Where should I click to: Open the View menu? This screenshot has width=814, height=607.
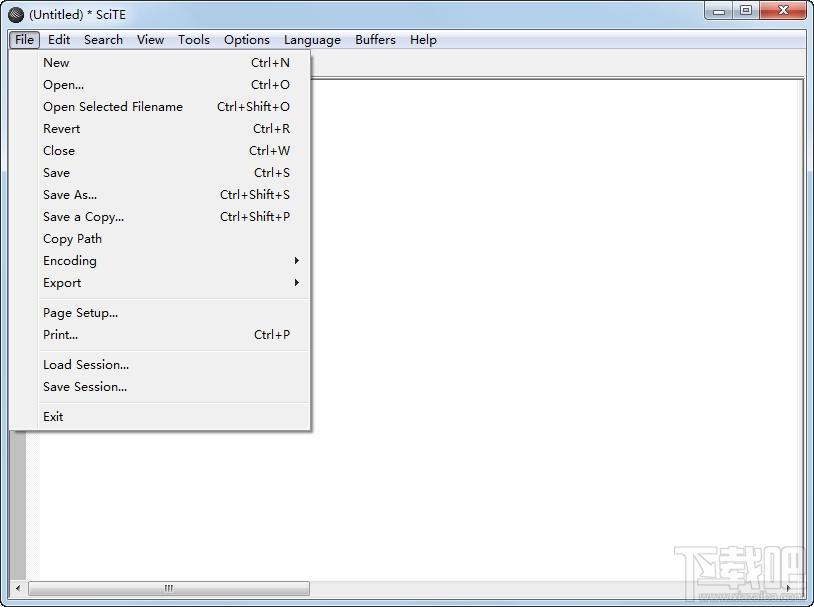151,40
